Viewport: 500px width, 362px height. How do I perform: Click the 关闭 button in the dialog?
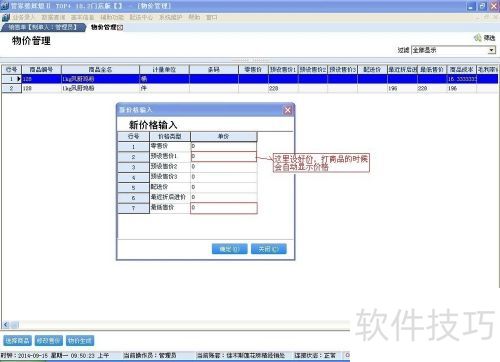pyautogui.click(x=269, y=249)
